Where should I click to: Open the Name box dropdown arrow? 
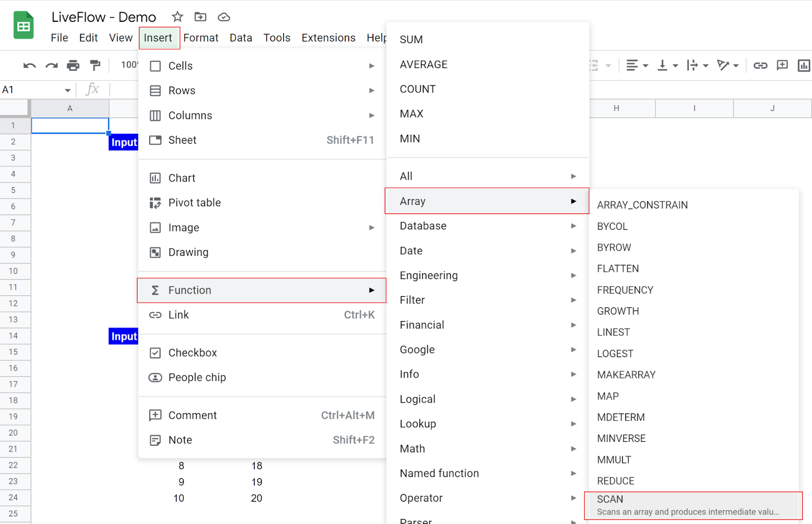point(67,90)
